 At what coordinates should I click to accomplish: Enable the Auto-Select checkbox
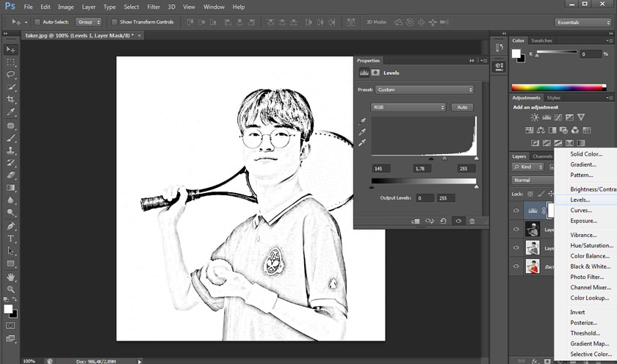(37, 22)
